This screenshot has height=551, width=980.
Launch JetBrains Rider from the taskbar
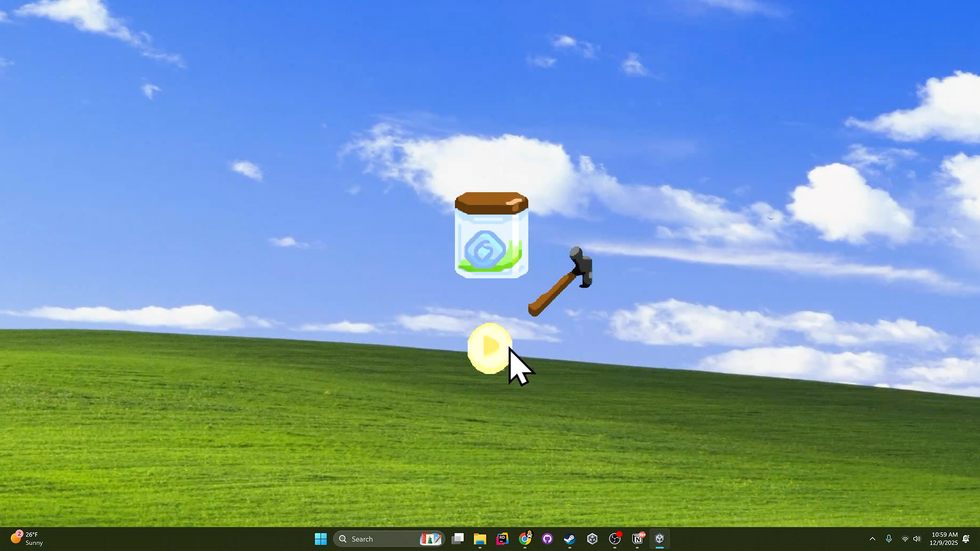[503, 539]
